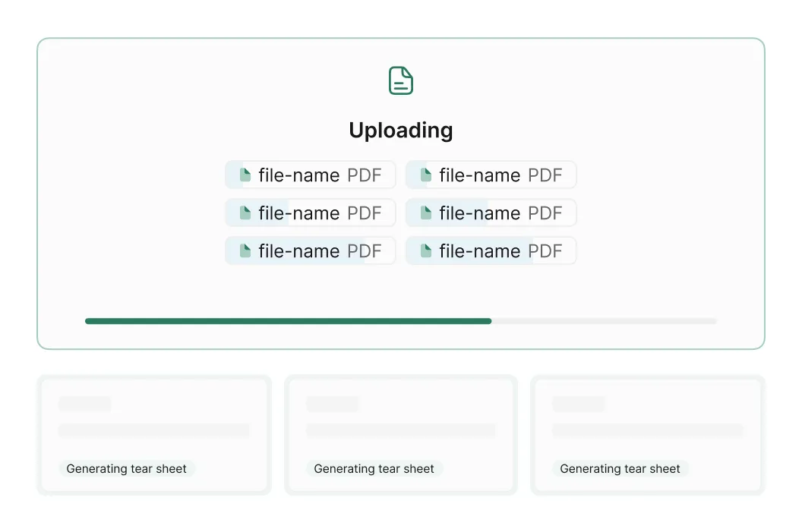Click the "Uploading" heading

[x=400, y=131]
